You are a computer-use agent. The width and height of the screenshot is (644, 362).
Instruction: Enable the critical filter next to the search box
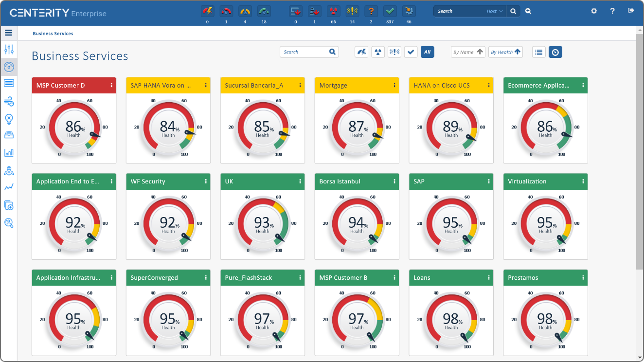click(361, 52)
